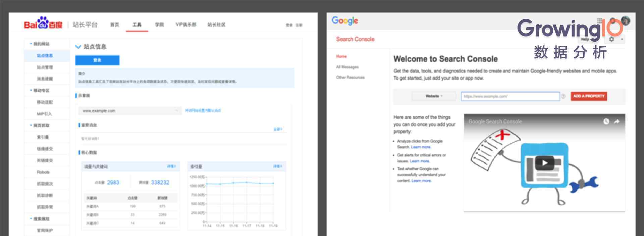Viewport: 644px width, 236px height.
Task: Click the share arrow icon on video
Action: point(616,122)
